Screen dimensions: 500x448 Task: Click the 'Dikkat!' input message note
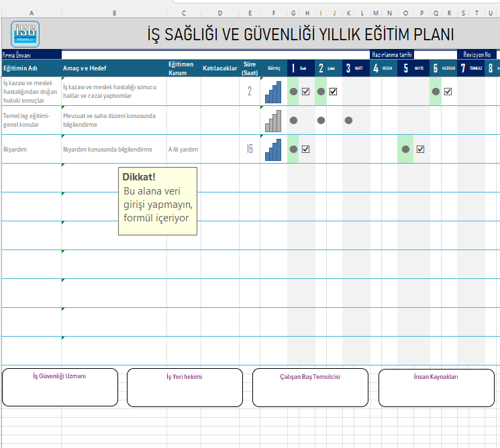point(158,201)
